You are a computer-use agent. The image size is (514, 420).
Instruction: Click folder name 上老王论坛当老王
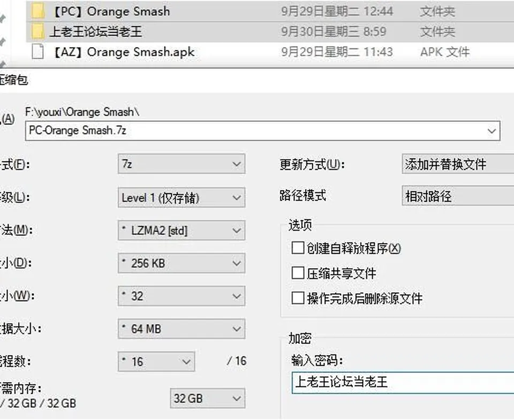tap(96, 32)
